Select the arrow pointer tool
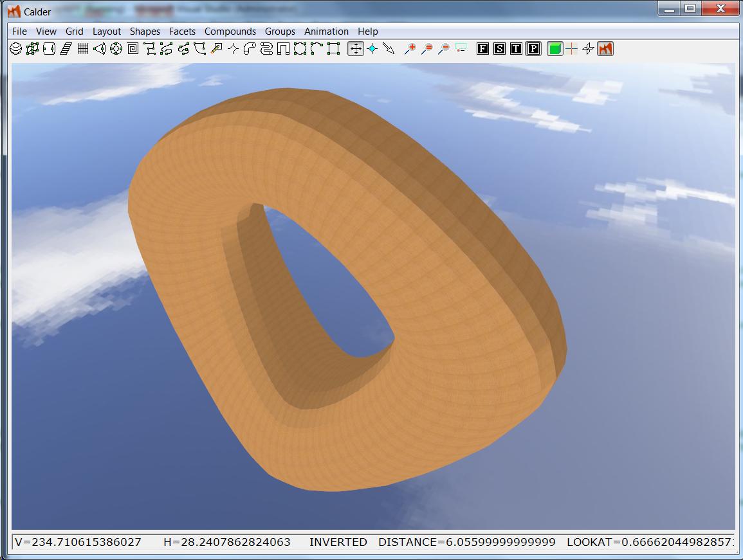This screenshot has height=560, width=743. pyautogui.click(x=389, y=48)
